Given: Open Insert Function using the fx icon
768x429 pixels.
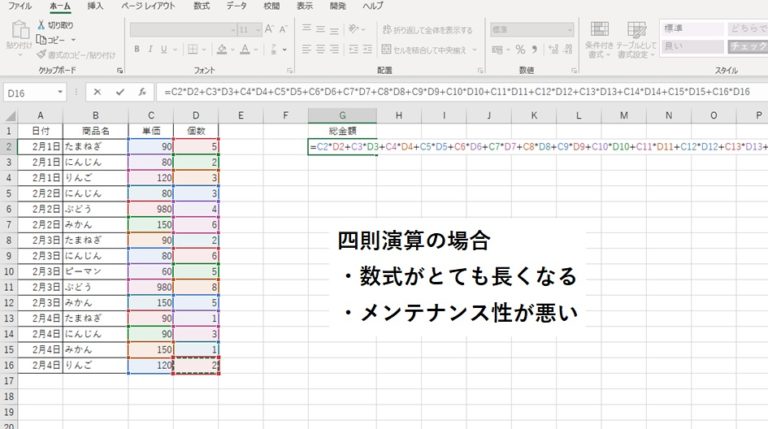Looking at the screenshot, I should pos(143,92).
